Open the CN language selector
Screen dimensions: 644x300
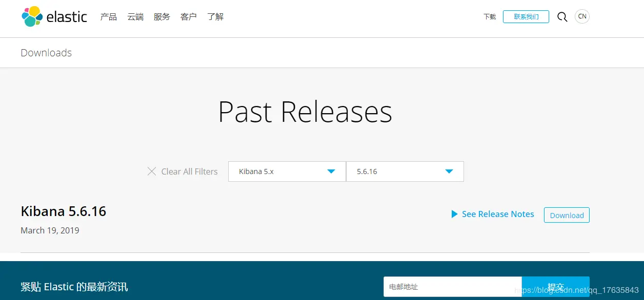point(582,16)
